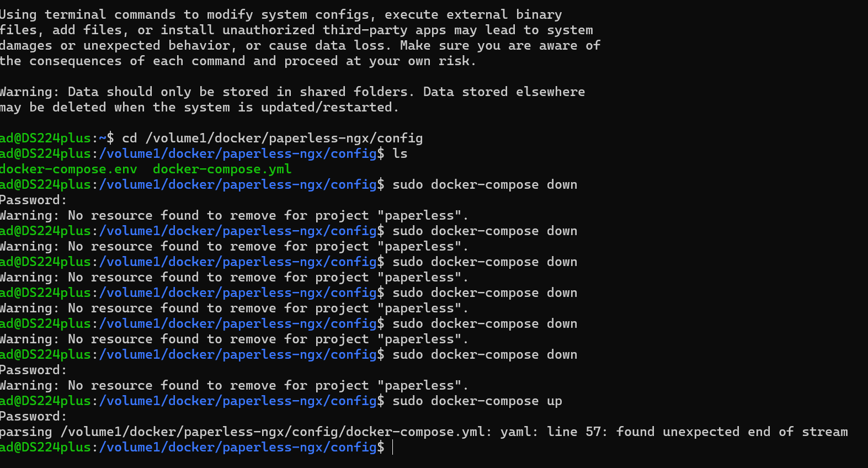Click the docker-compose.yml filename in ls output

tap(222, 169)
